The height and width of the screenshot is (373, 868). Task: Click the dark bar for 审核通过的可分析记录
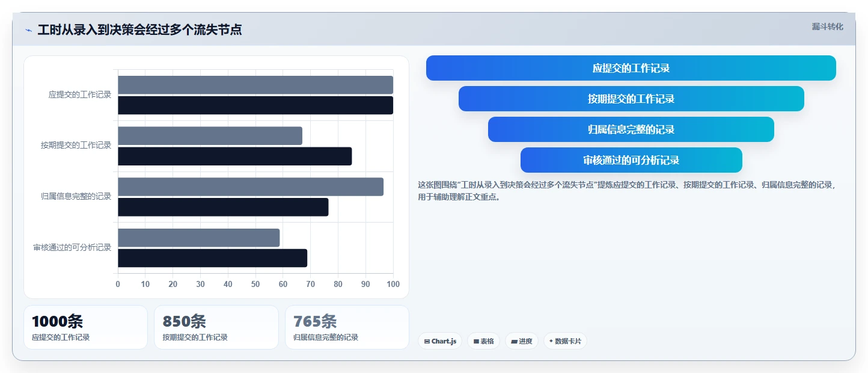pyautogui.click(x=212, y=258)
